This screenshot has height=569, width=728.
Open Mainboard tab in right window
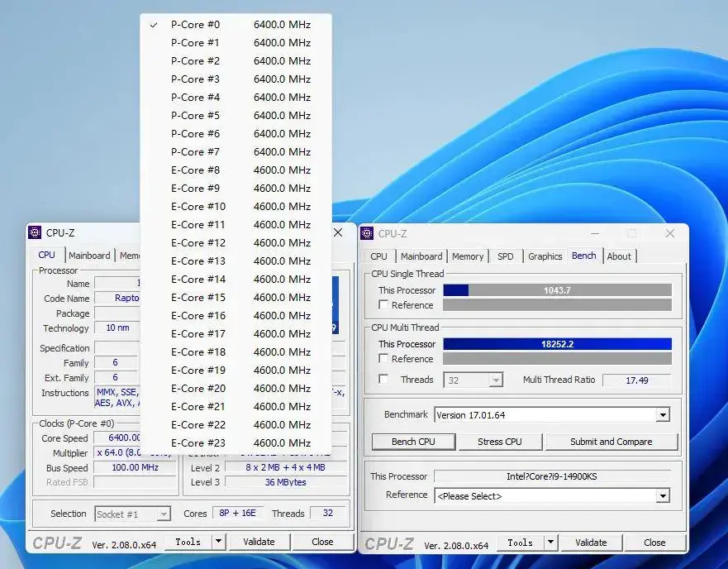tap(421, 256)
